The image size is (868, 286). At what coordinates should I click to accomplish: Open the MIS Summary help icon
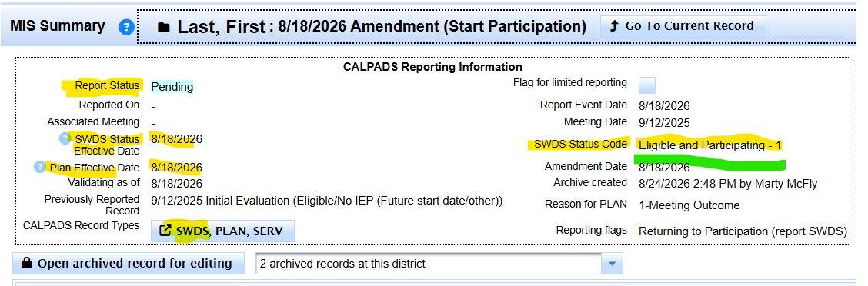126,27
